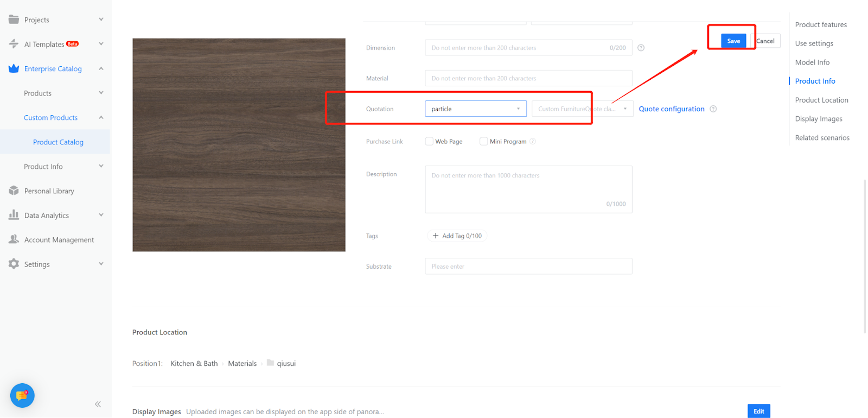The height and width of the screenshot is (418, 868).
Task: Click the Data Analytics bar chart icon
Action: pos(14,215)
